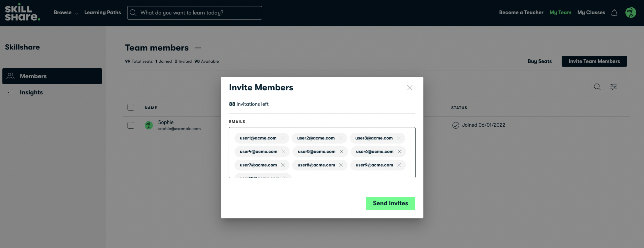Click the user9@acme.com email chip text
This screenshot has width=644, height=248.
click(x=374, y=165)
